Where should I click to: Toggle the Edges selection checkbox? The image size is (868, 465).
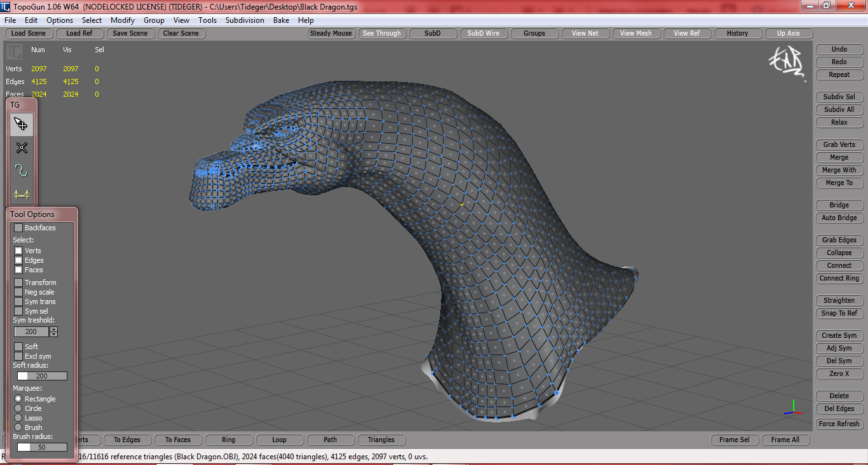tap(18, 260)
